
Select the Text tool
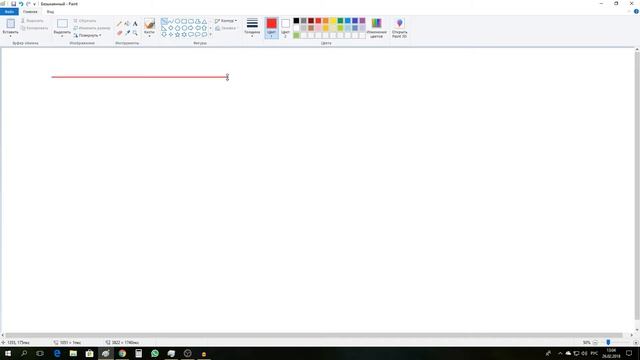click(x=135, y=24)
